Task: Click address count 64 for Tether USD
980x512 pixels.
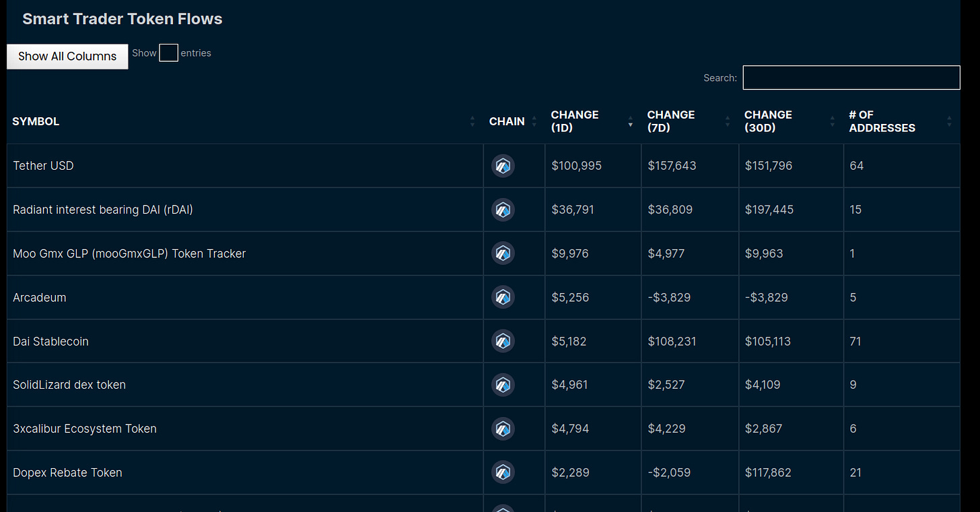Action: [x=856, y=166]
